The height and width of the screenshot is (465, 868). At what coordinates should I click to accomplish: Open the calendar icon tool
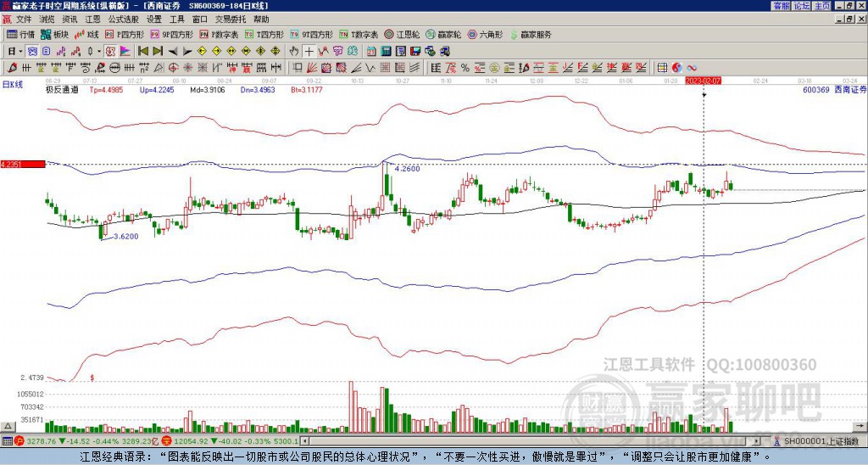(371, 52)
